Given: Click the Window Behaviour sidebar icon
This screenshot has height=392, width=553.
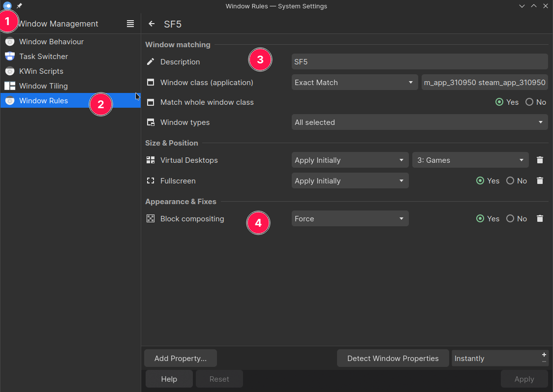Looking at the screenshot, I should coord(10,42).
